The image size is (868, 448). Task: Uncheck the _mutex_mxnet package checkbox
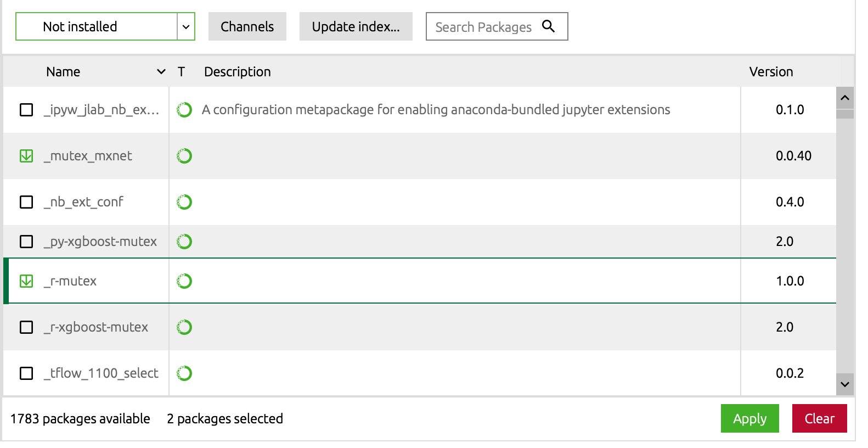26,156
